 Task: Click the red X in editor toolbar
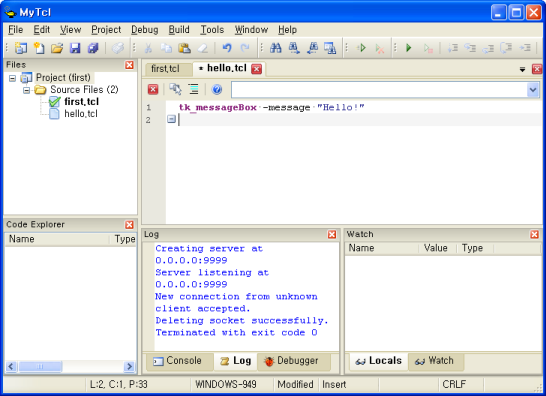pos(153,90)
